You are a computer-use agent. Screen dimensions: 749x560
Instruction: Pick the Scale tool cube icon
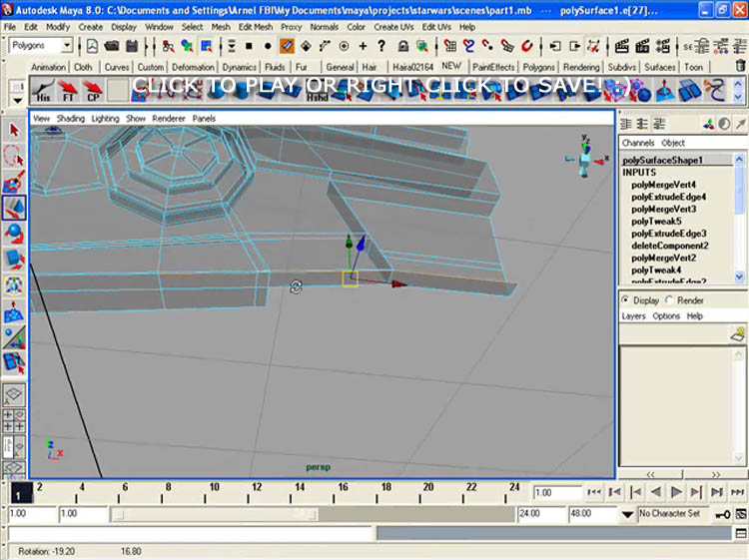pyautogui.click(x=14, y=260)
